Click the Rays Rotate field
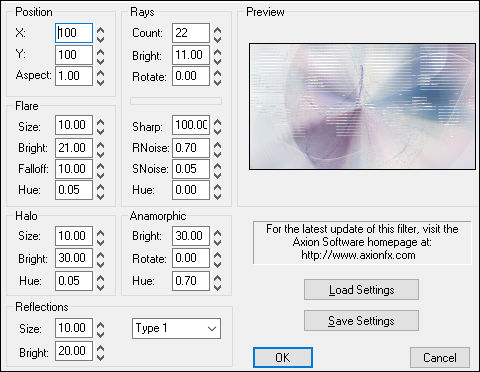The width and height of the screenshot is (480, 372). pos(191,76)
